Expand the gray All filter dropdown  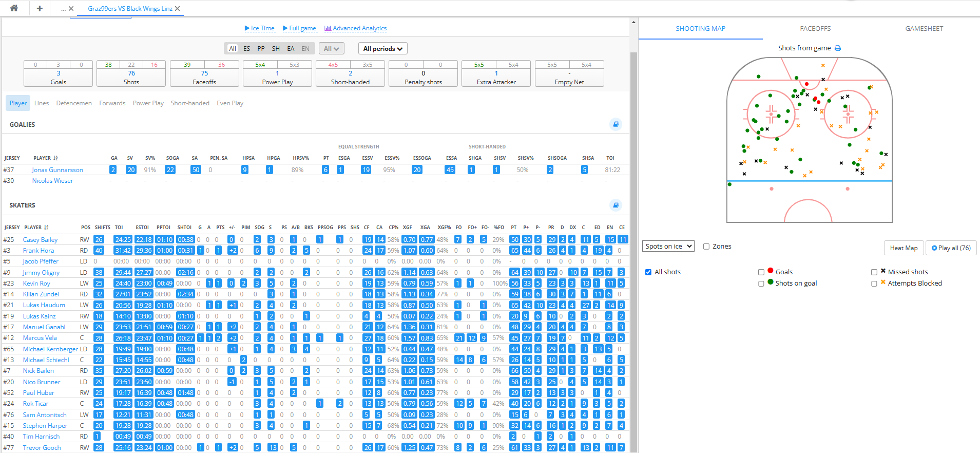[x=331, y=49]
